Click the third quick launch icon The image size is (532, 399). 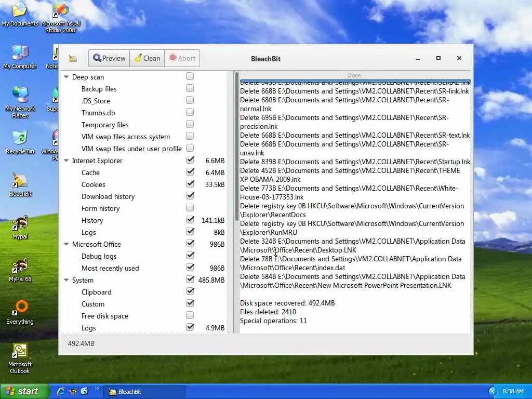[x=84, y=391]
